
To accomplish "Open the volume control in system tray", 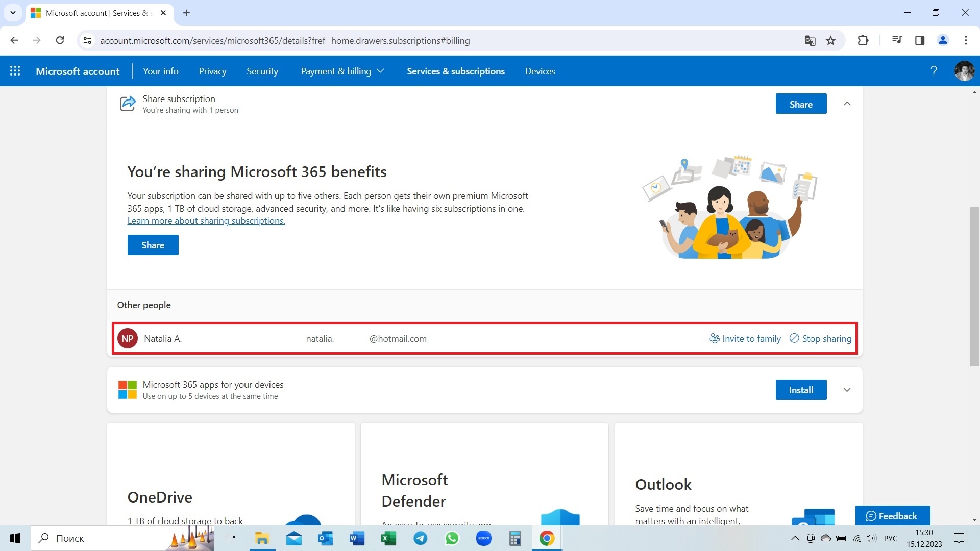I will pyautogui.click(x=871, y=538).
